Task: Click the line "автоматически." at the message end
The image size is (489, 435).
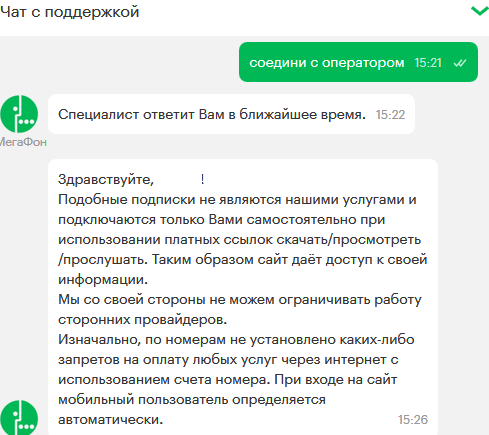Action: click(111, 419)
